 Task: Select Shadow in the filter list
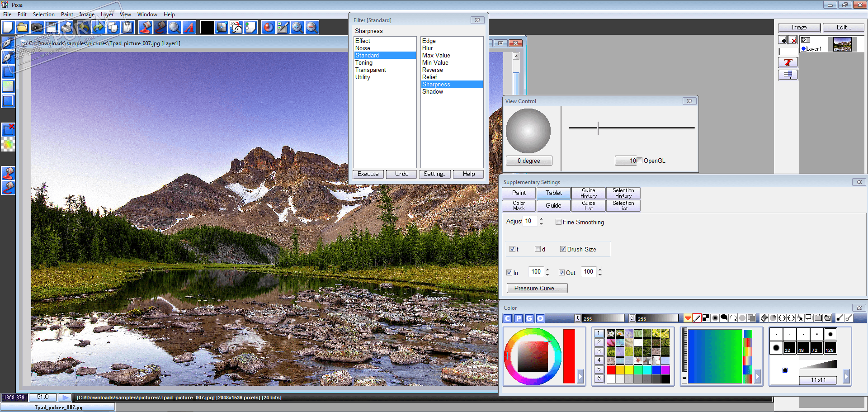(452, 91)
